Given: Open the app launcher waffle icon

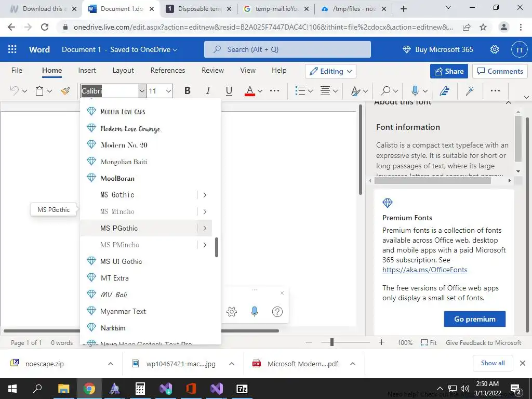Looking at the screenshot, I should [x=12, y=49].
